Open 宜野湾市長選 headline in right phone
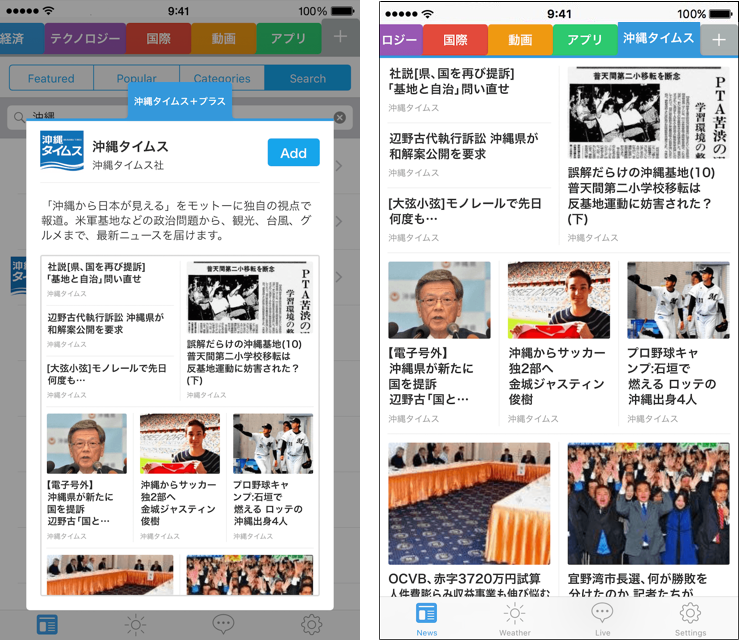Image resolution: width=740 pixels, height=640 pixels. pyautogui.click(x=638, y=585)
